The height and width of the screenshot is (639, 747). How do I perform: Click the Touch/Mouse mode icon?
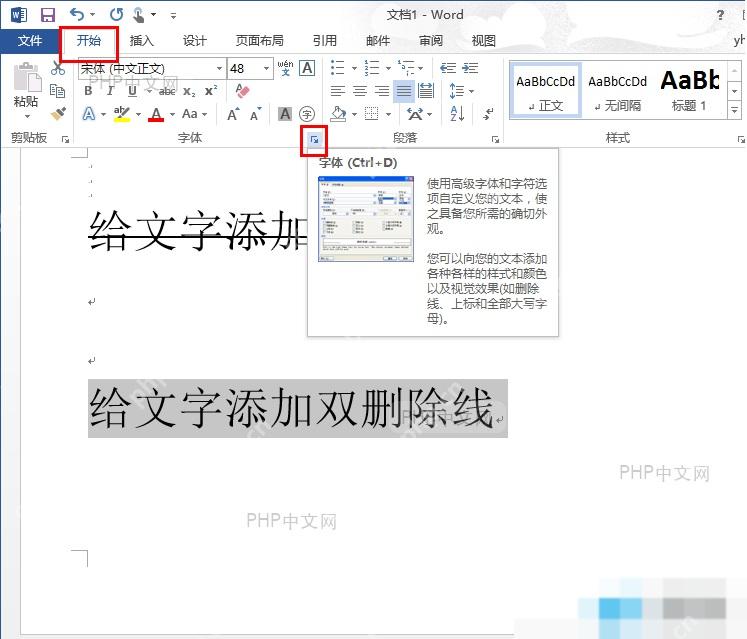(x=139, y=15)
